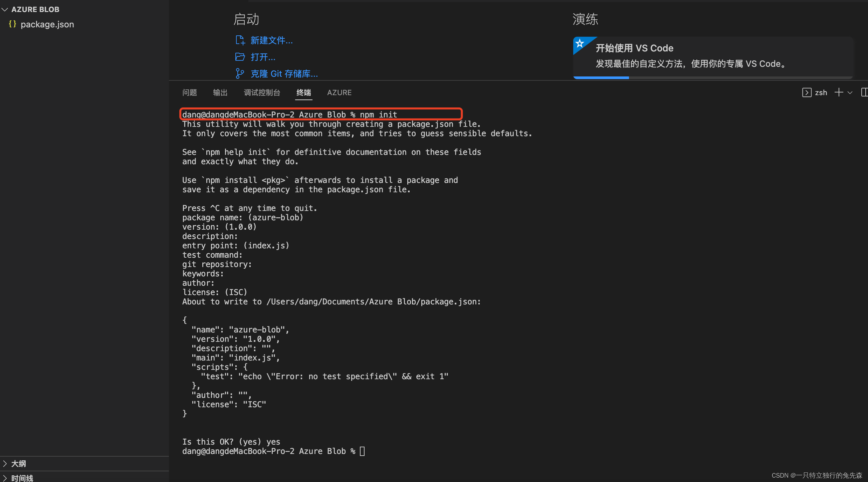Click the open folder icon beside 打开

click(240, 57)
